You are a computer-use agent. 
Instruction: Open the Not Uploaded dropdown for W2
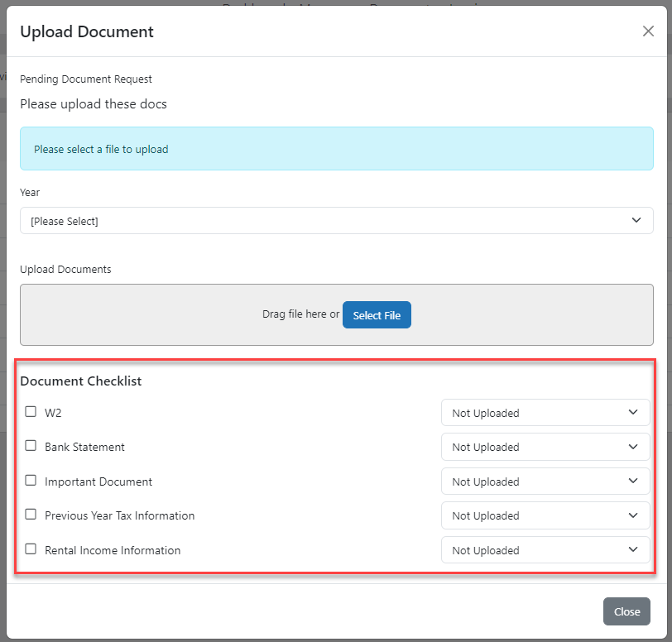(545, 412)
